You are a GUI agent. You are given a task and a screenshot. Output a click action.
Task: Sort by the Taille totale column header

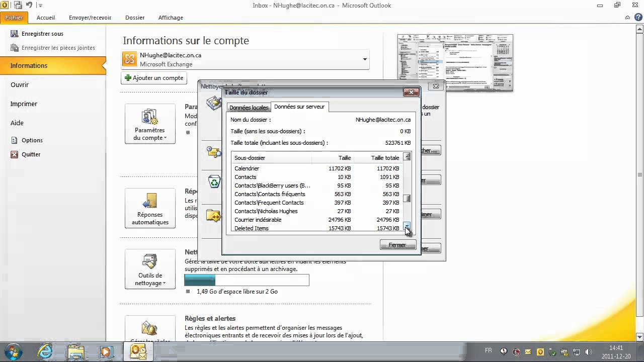pos(378,158)
